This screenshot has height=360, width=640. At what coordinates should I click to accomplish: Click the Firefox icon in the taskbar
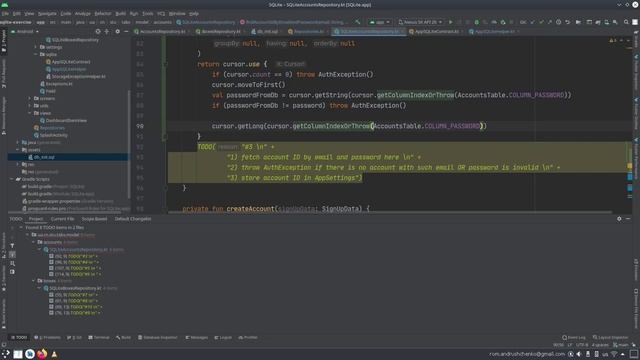tap(42, 354)
